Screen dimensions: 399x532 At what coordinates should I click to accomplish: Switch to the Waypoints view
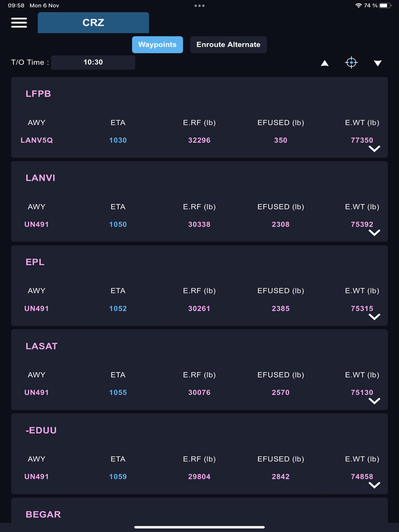pyautogui.click(x=157, y=45)
